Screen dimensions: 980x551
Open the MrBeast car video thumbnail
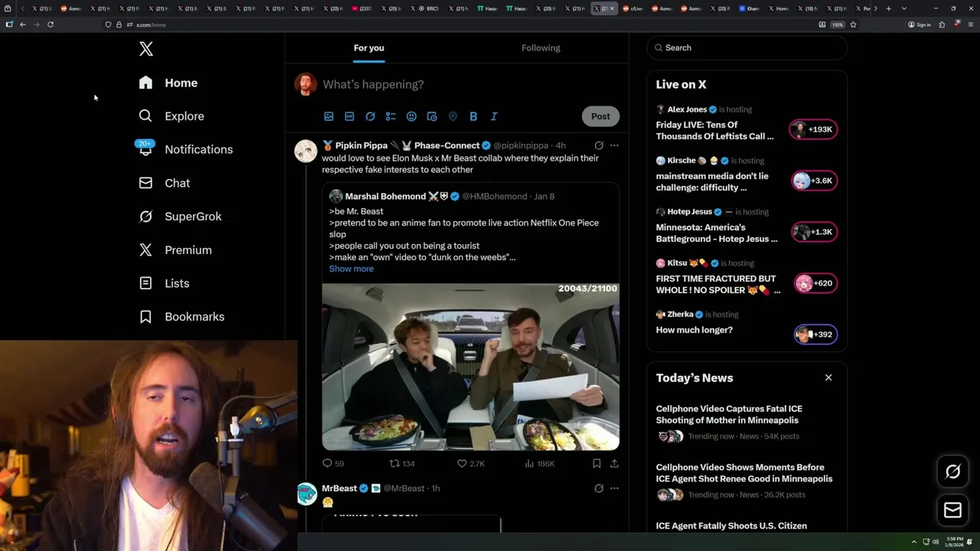pyautogui.click(x=470, y=367)
